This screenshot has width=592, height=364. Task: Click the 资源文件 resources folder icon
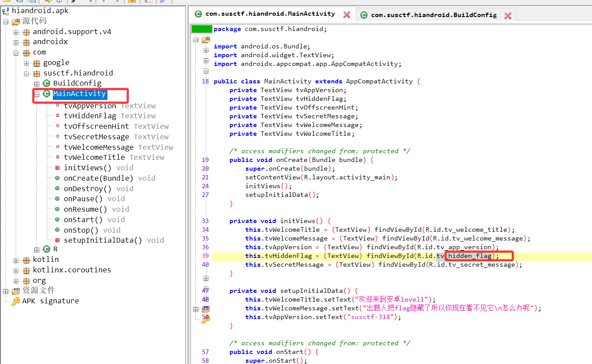coord(16,291)
